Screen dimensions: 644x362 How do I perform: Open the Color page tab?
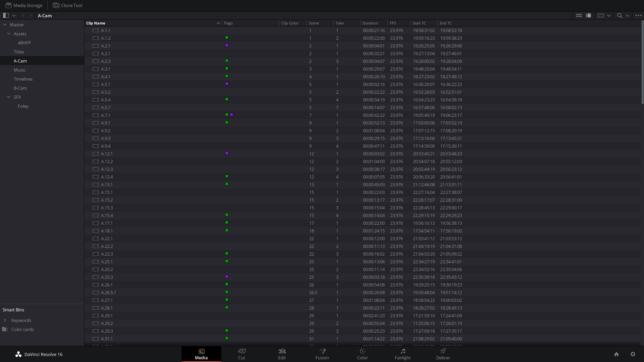[362, 354]
